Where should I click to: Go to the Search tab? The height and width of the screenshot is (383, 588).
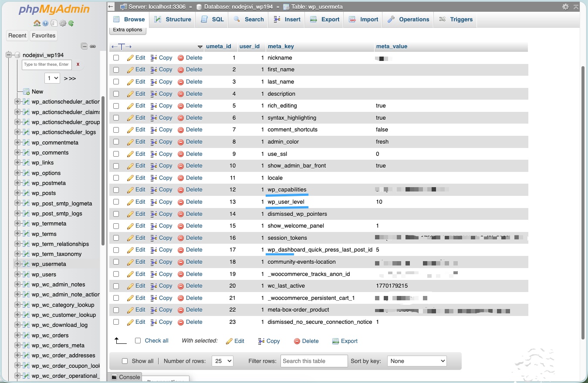[249, 20]
